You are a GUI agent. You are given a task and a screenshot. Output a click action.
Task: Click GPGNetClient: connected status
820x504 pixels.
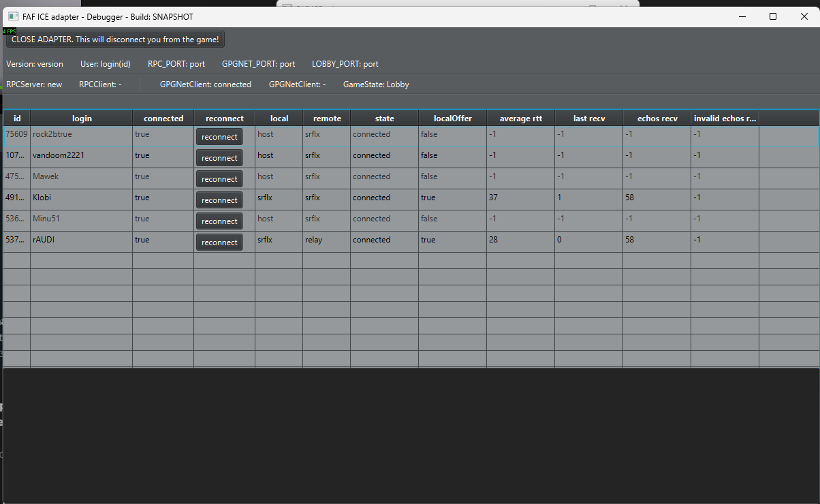point(206,84)
